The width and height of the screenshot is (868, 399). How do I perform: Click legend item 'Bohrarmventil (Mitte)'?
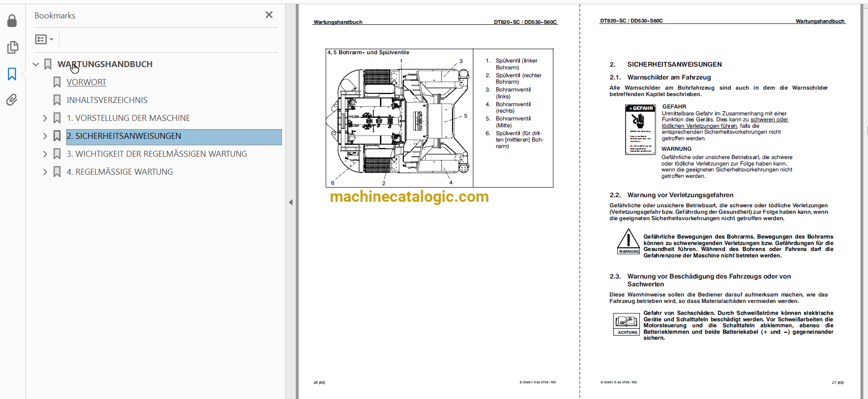click(x=513, y=122)
